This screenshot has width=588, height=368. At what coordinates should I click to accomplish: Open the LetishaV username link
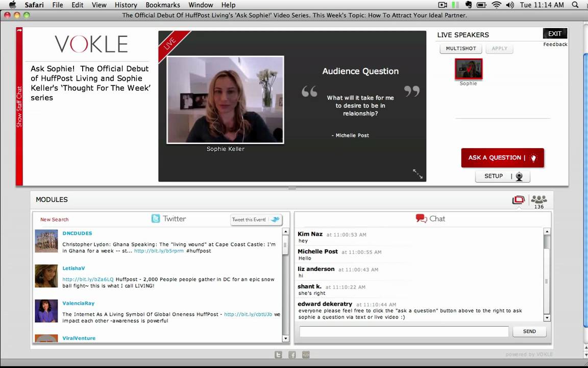[74, 268]
